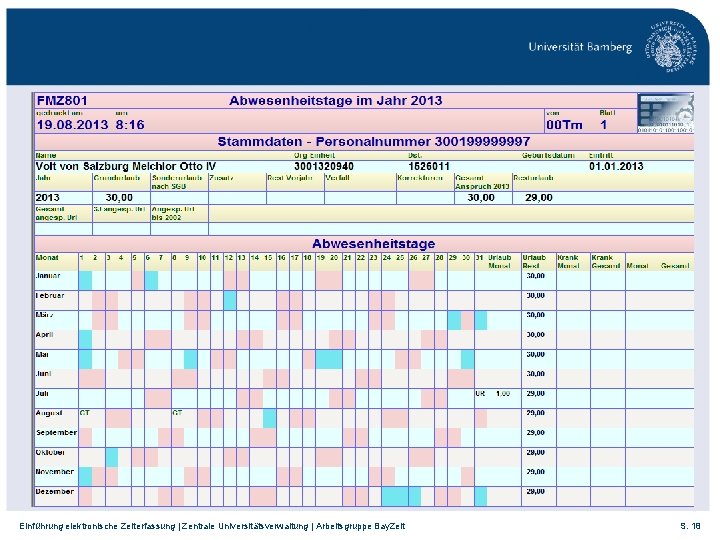Click the Blatt number 1
This screenshot has width=720, height=540.
(x=603, y=125)
